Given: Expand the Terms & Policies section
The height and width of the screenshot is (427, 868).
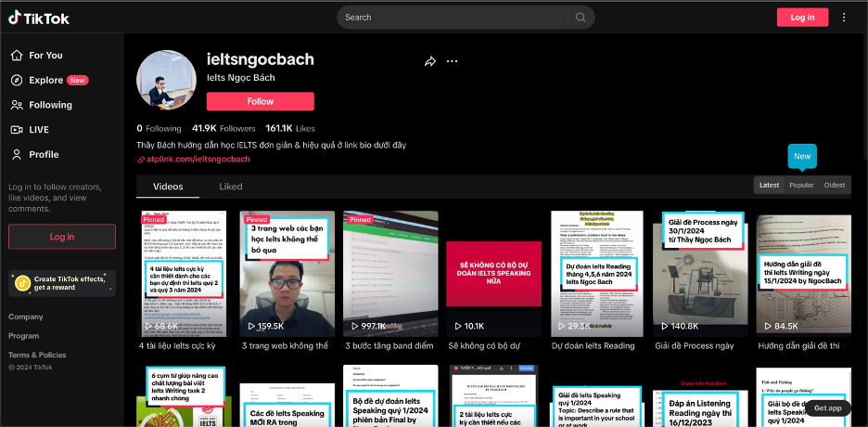Looking at the screenshot, I should 37,355.
